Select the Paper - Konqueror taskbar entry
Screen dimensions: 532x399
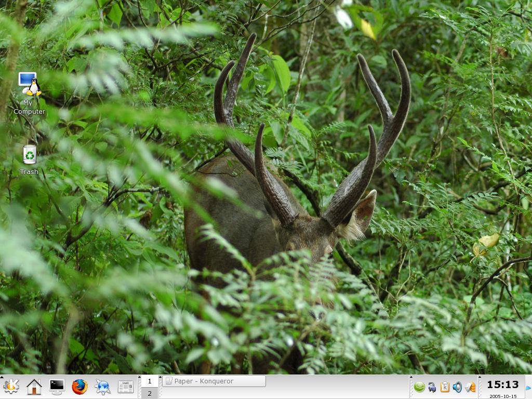(x=214, y=381)
